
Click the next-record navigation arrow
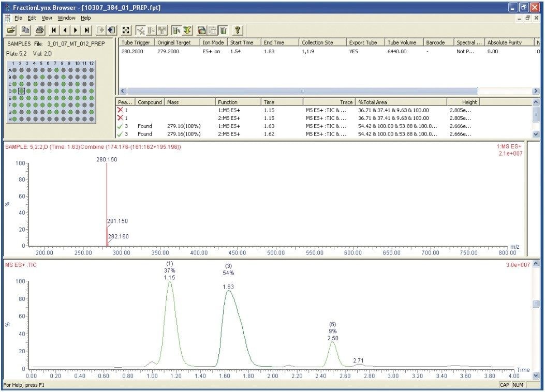[x=77, y=29]
